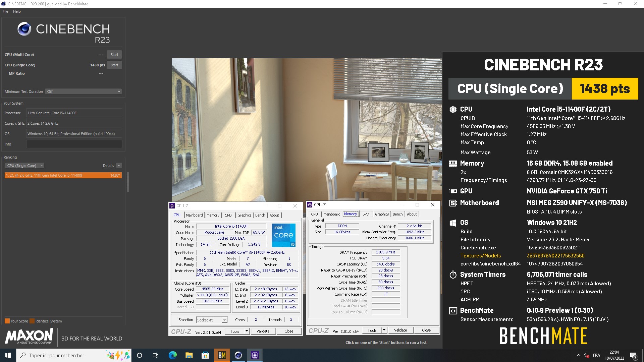Screen dimensions: 644x362
Task: Open Task View on taskbar
Action: pyautogui.click(x=155, y=355)
